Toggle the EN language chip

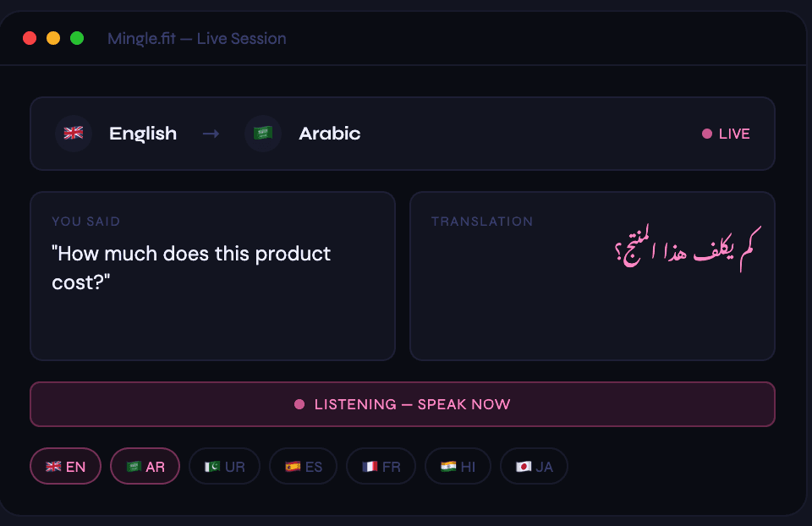[66, 467]
